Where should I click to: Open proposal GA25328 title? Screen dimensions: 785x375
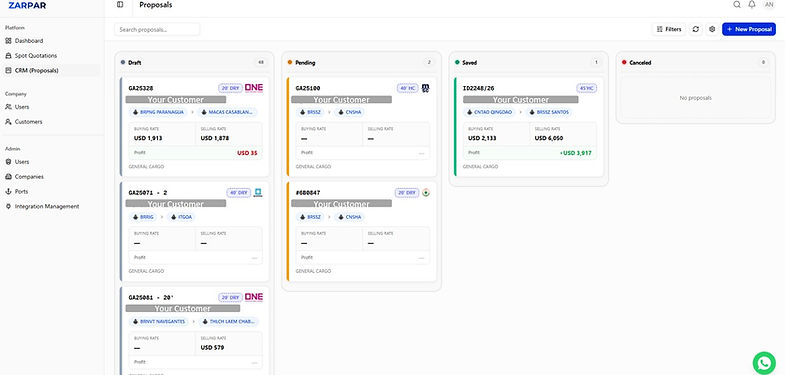[x=141, y=88]
